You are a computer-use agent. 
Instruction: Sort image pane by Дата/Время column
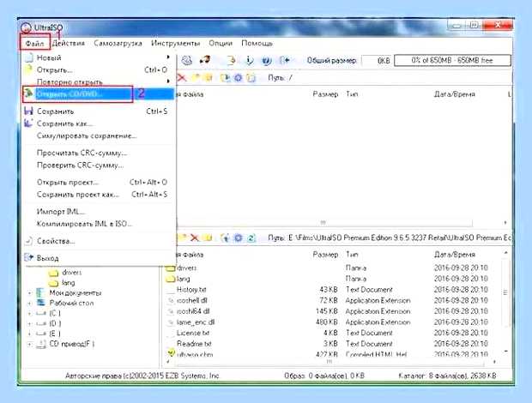coord(454,93)
